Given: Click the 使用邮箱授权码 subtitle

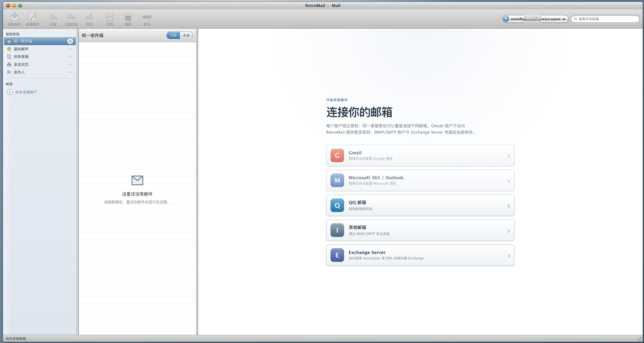Looking at the screenshot, I should 360,209.
